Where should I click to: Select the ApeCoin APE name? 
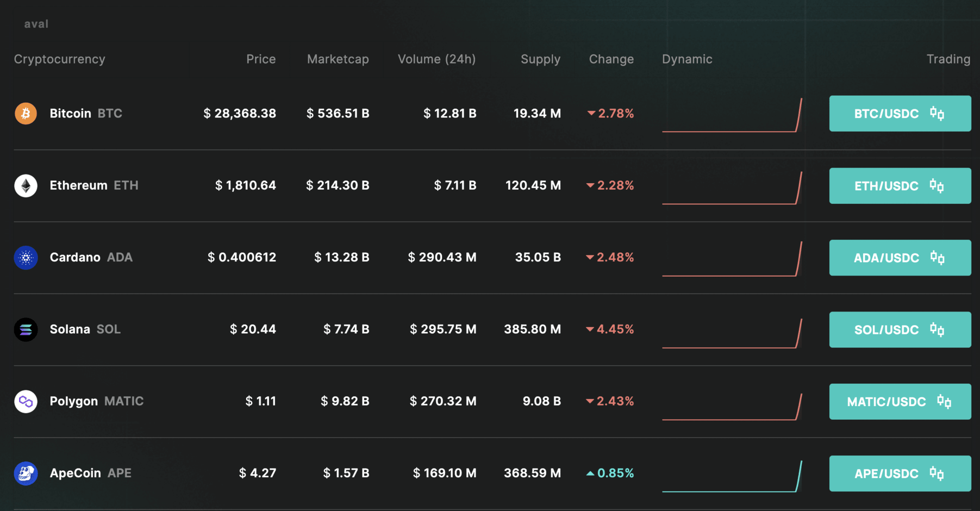tap(91, 473)
